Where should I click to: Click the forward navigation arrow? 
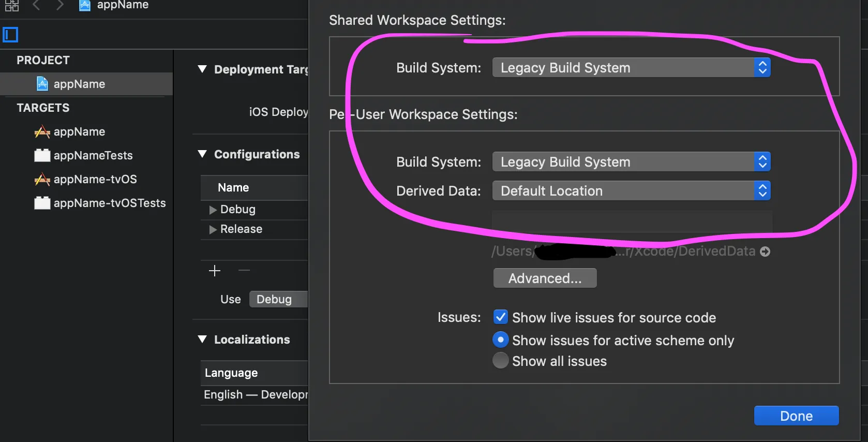[x=60, y=5]
